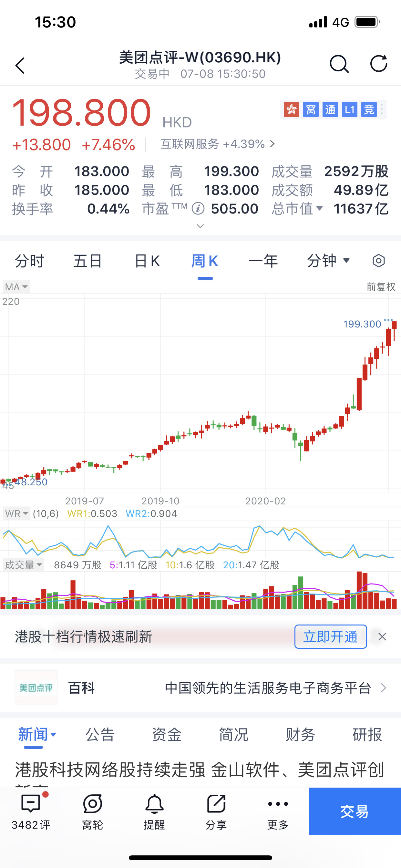The width and height of the screenshot is (401, 868).
Task: Tap the volume bar chart
Action: (x=200, y=590)
